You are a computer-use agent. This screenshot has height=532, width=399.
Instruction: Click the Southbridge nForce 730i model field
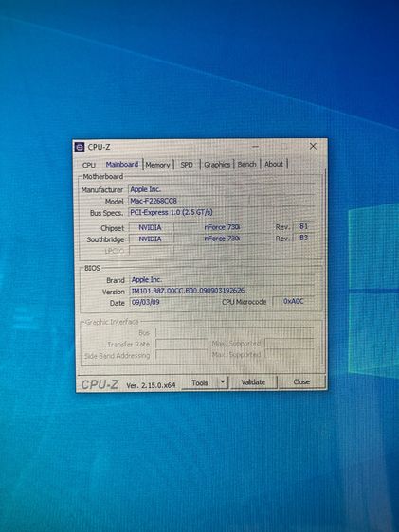222,239
